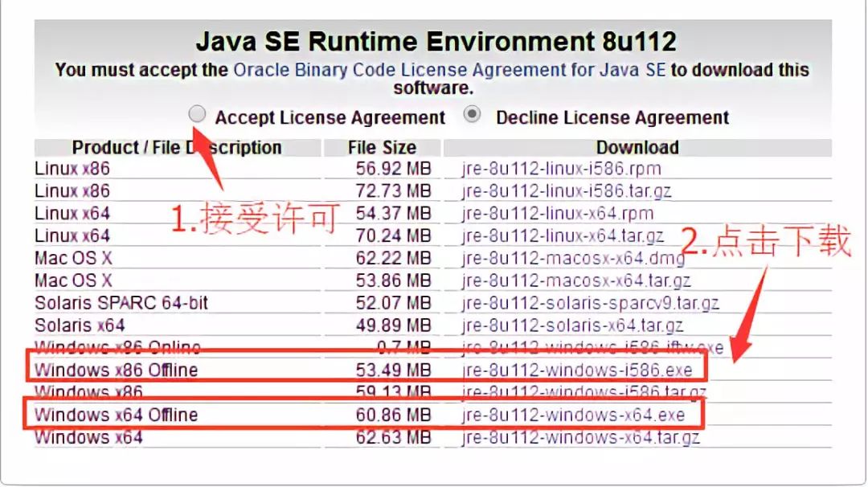Download jre-8u112-linux-i586.tar.gz
This screenshot has width=868, height=487.
[567, 191]
